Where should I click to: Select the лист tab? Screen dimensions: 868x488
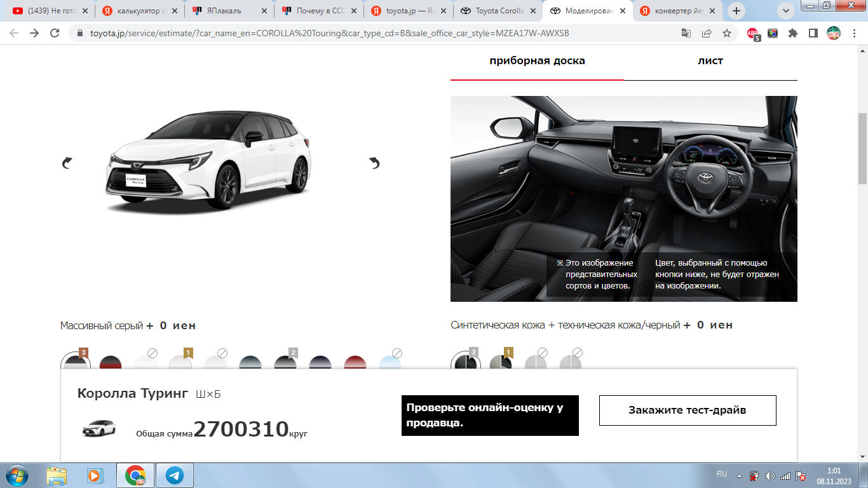(710, 61)
